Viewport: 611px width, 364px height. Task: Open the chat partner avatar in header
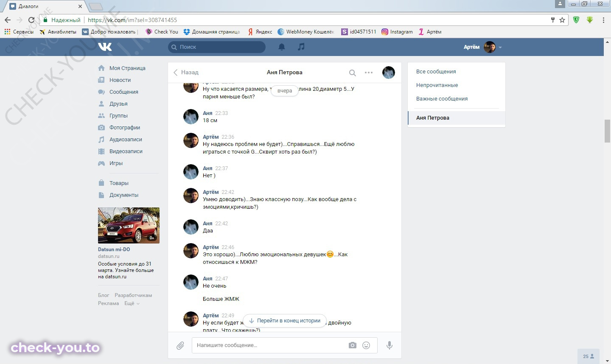pyautogui.click(x=389, y=73)
